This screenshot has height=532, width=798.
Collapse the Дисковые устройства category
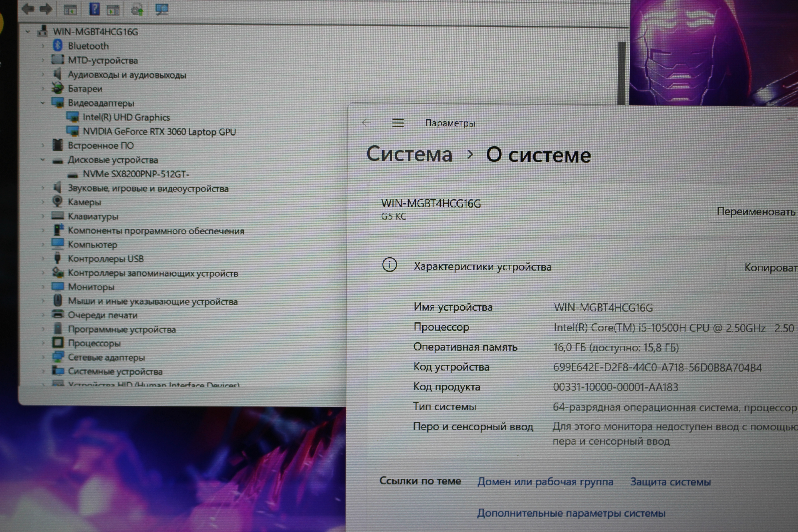tap(43, 159)
